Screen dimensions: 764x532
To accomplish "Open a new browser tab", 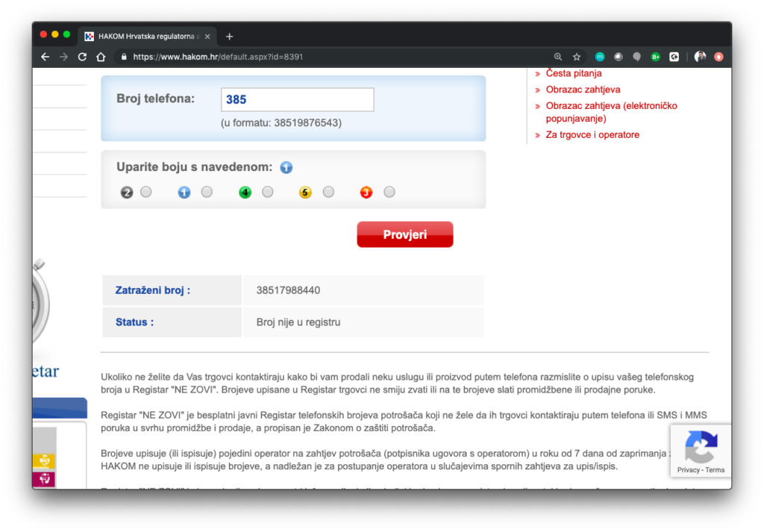I will pos(229,37).
